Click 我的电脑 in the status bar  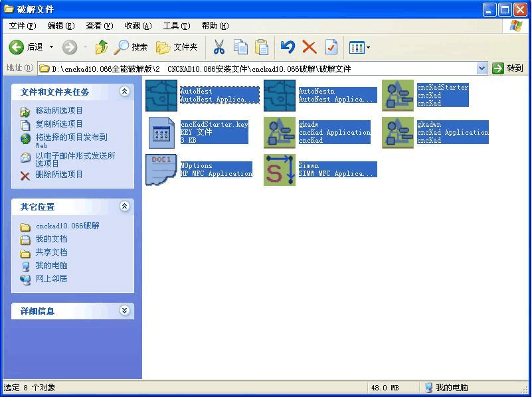point(452,387)
